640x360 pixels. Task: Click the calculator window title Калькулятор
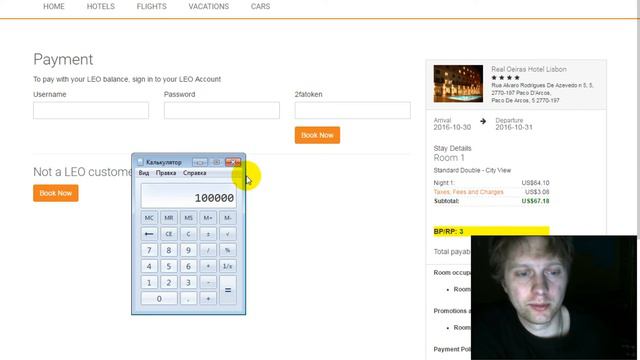[164, 162]
